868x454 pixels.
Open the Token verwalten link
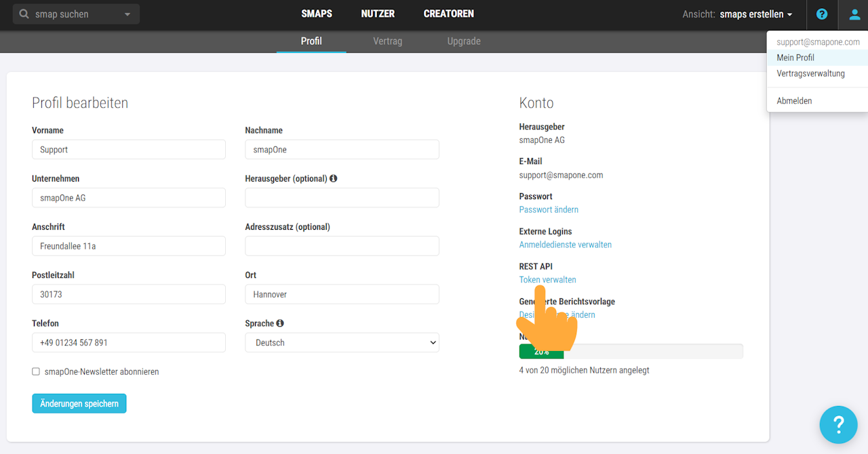pos(547,280)
